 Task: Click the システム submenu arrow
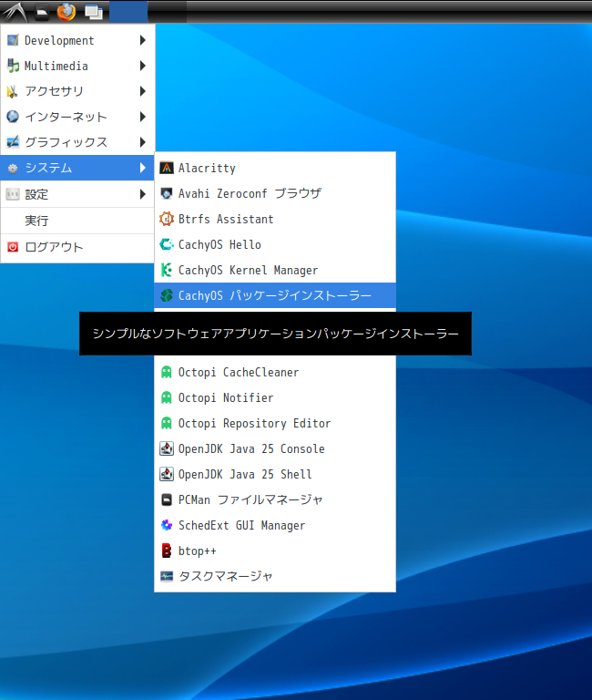click(x=143, y=168)
